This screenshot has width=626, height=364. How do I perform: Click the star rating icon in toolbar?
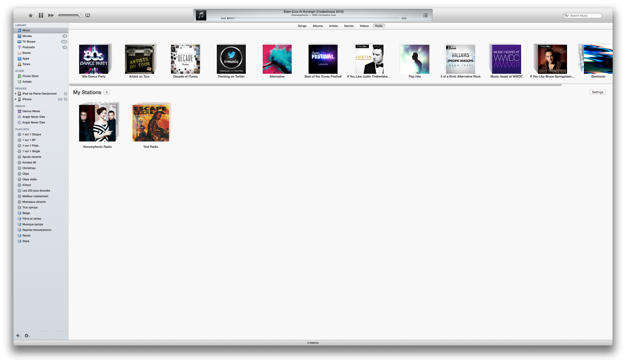pyautogui.click(x=31, y=15)
